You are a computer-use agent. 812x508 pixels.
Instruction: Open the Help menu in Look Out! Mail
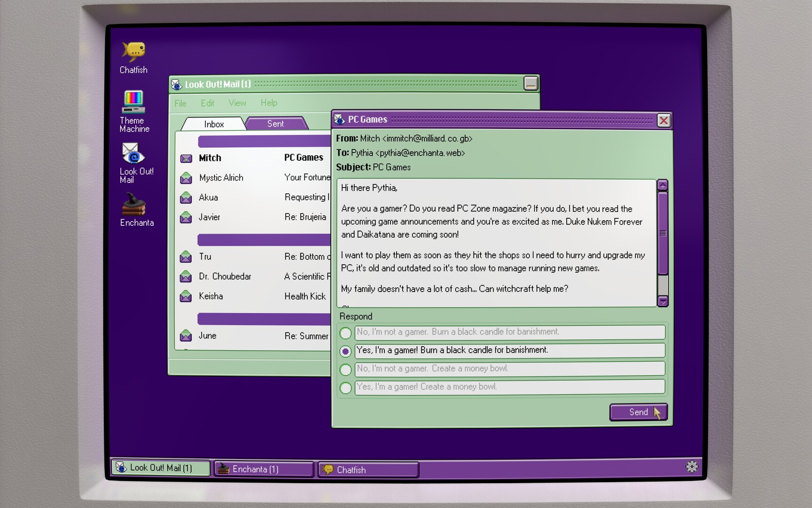(269, 103)
